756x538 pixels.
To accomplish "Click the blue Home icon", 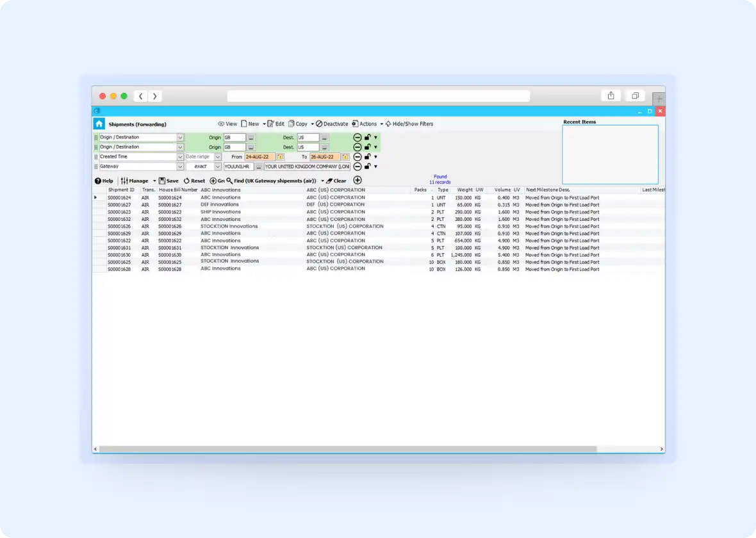I will coord(99,124).
